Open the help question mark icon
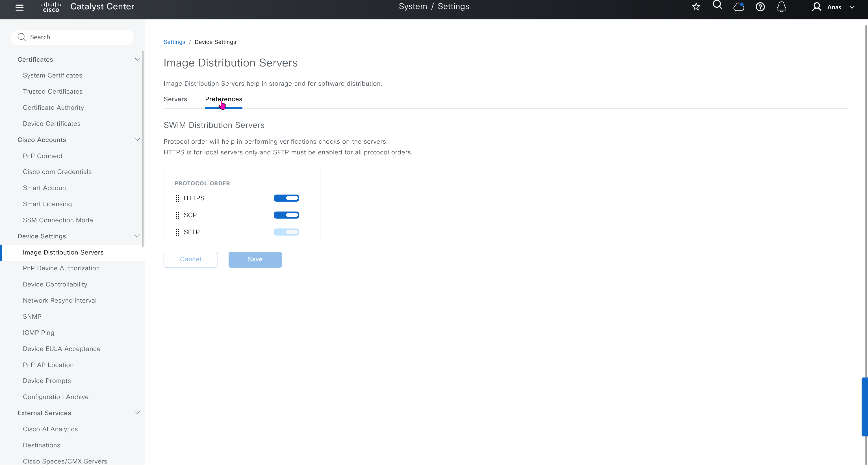This screenshot has height=468, width=868. [760, 7]
